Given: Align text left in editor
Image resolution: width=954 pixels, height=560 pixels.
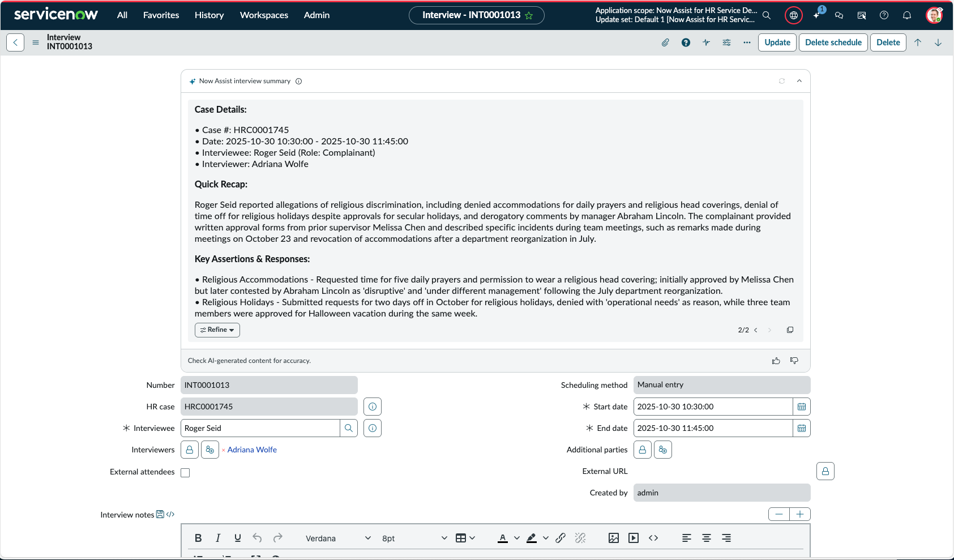Looking at the screenshot, I should coord(687,538).
